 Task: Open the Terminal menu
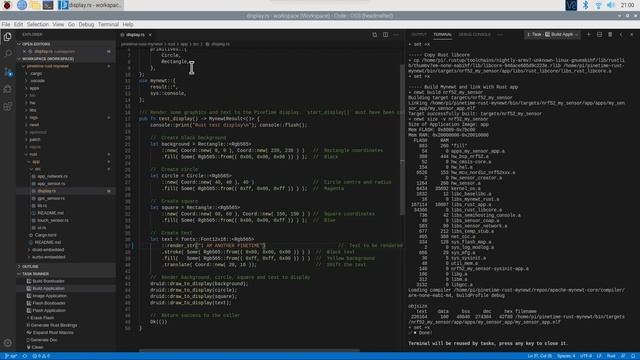pyautogui.click(x=108, y=24)
